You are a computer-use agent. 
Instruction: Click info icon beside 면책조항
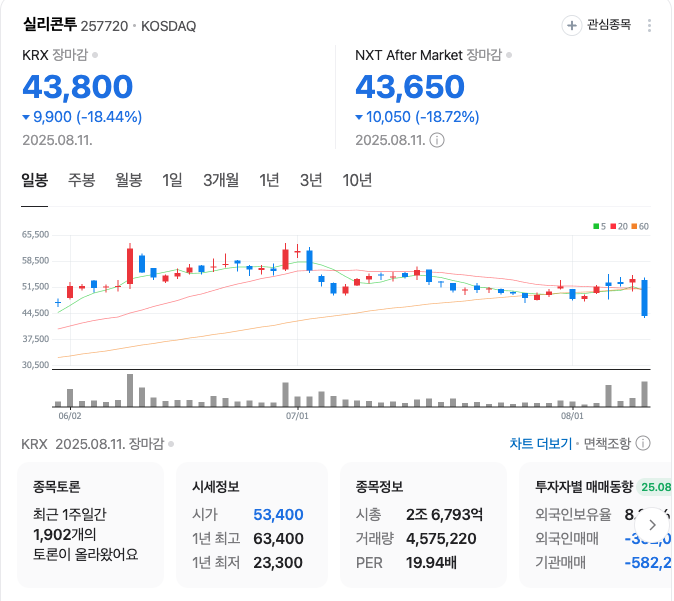[x=643, y=443]
